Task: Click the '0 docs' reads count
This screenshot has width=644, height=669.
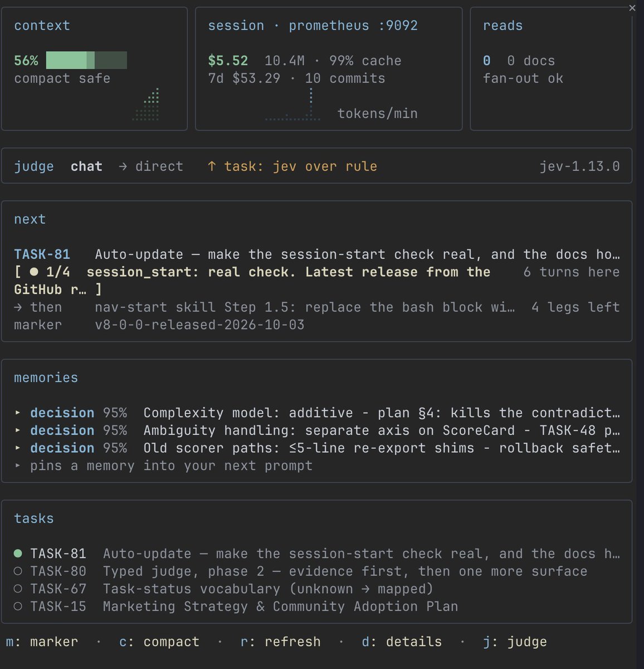Action: pos(531,61)
